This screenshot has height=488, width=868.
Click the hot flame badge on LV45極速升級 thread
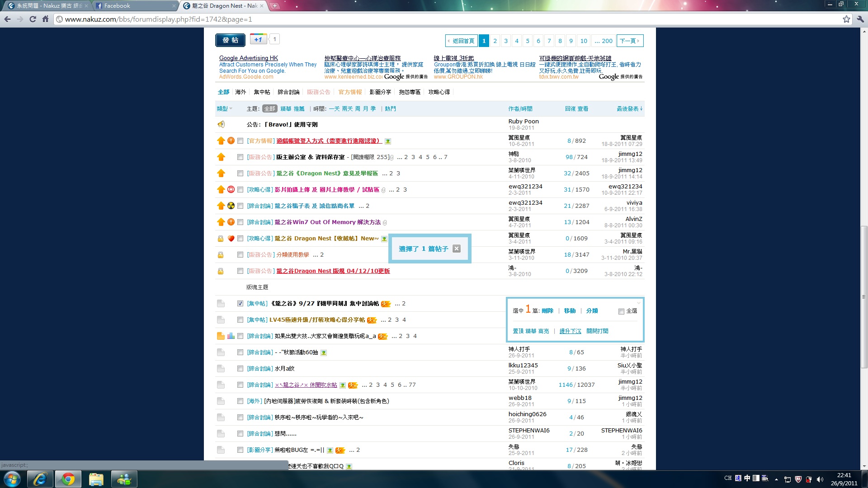pyautogui.click(x=372, y=320)
